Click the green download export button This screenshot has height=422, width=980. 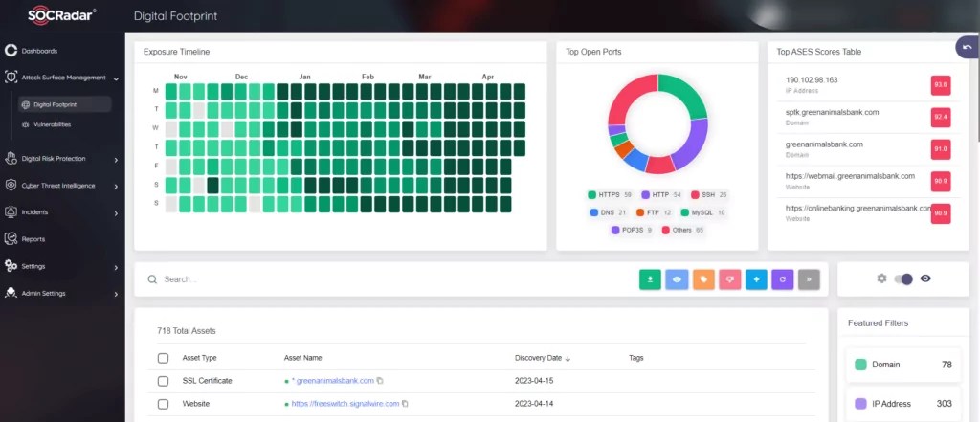point(650,279)
